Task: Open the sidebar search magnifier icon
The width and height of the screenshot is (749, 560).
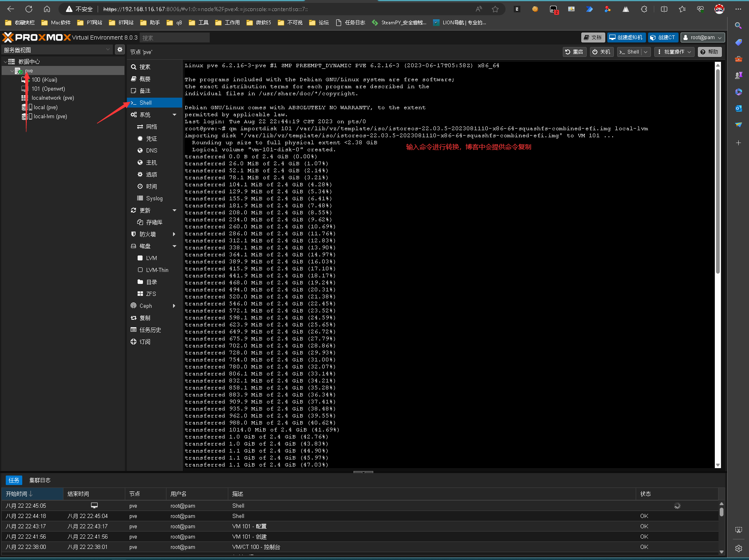Action: pyautogui.click(x=738, y=26)
